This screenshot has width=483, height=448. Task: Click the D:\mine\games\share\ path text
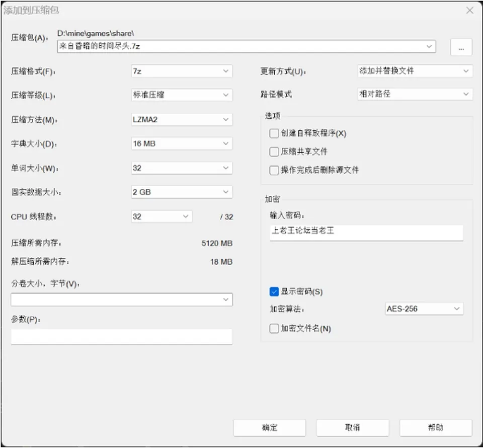96,33
